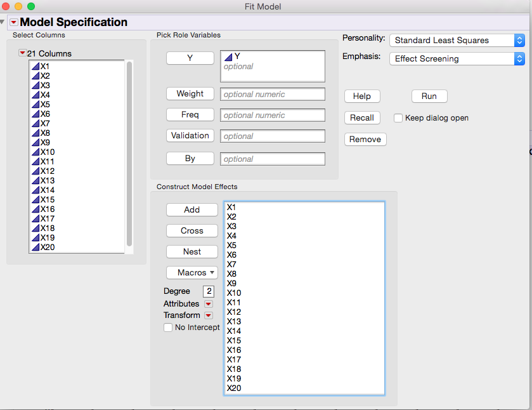
Task: Enable the Keep dialog open checkbox
Action: (x=398, y=118)
